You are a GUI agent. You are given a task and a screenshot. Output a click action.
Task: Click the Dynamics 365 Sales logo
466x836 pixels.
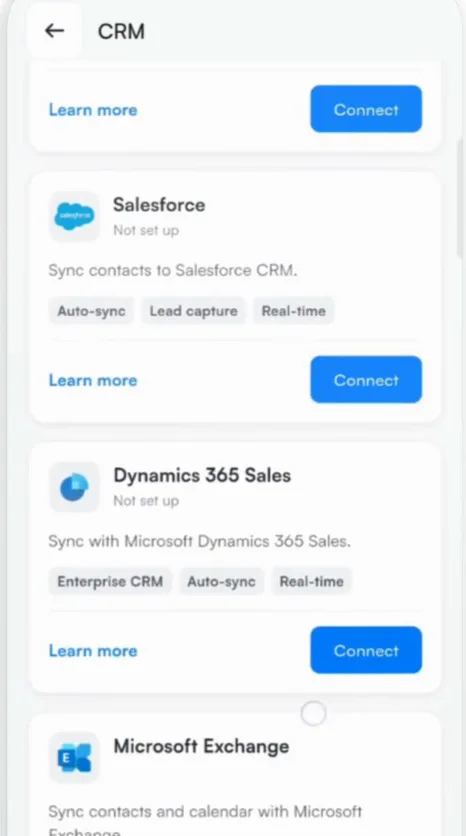point(74,487)
